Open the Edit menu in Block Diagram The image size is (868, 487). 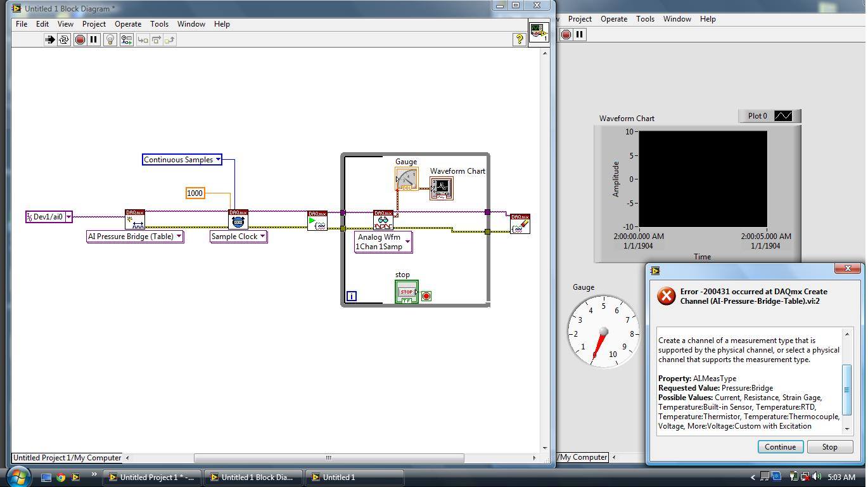pyautogui.click(x=42, y=24)
